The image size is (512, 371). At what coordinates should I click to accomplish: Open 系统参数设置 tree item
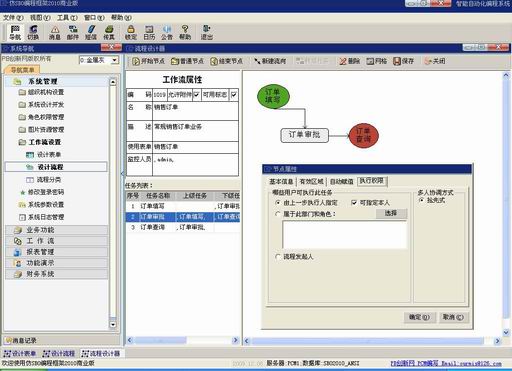click(41, 205)
